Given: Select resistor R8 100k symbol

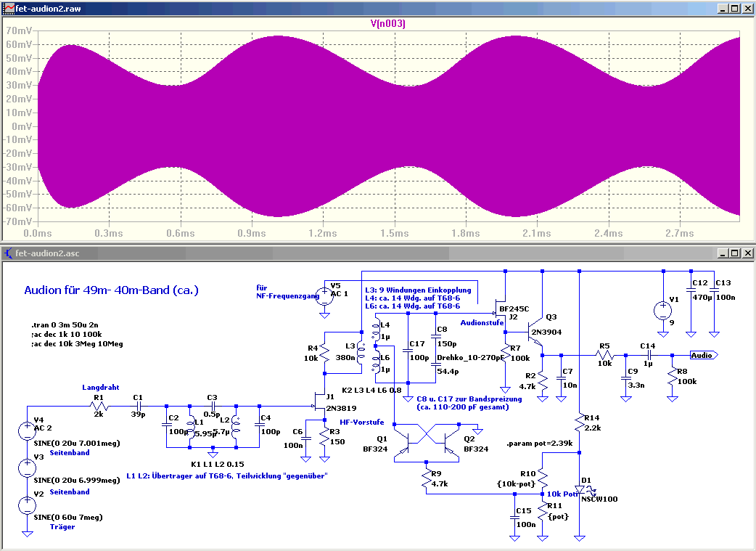Looking at the screenshot, I should click(x=672, y=377).
